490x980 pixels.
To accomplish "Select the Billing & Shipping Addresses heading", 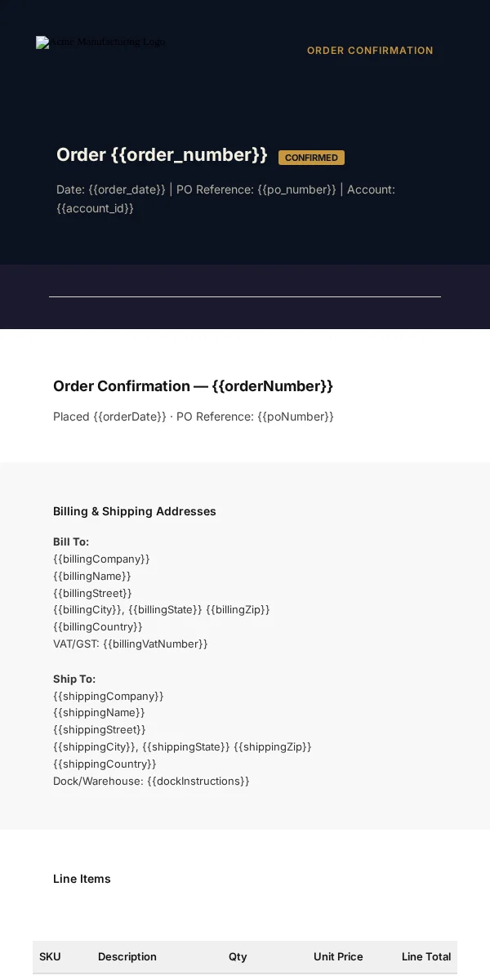I will click(135, 511).
